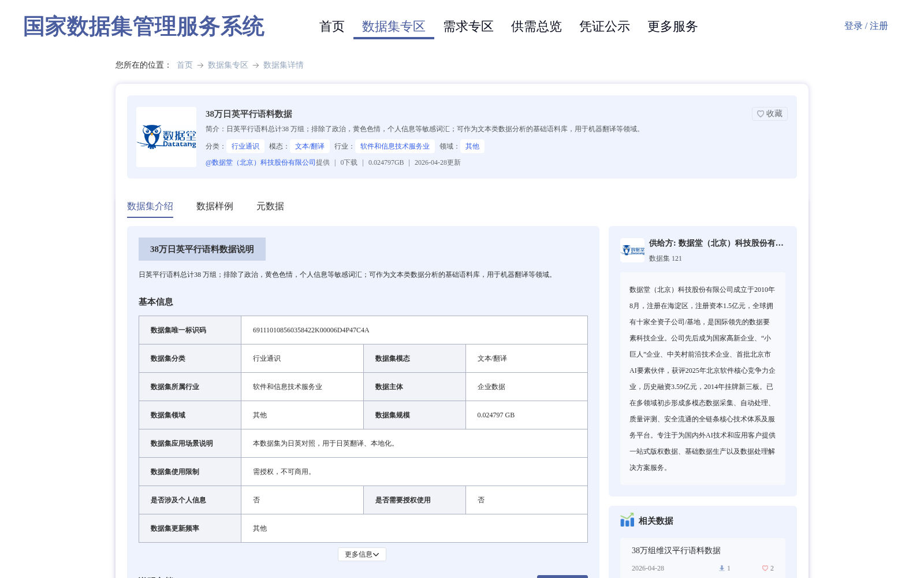Click the 数据集专区 breadcrumb link
The height and width of the screenshot is (578, 924).
(x=228, y=65)
